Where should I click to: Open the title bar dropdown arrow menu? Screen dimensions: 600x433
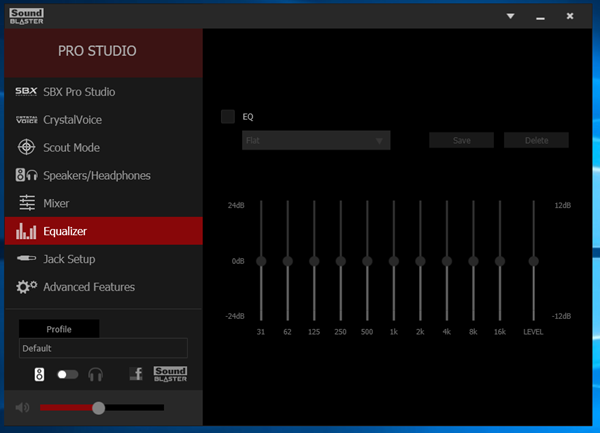click(510, 16)
